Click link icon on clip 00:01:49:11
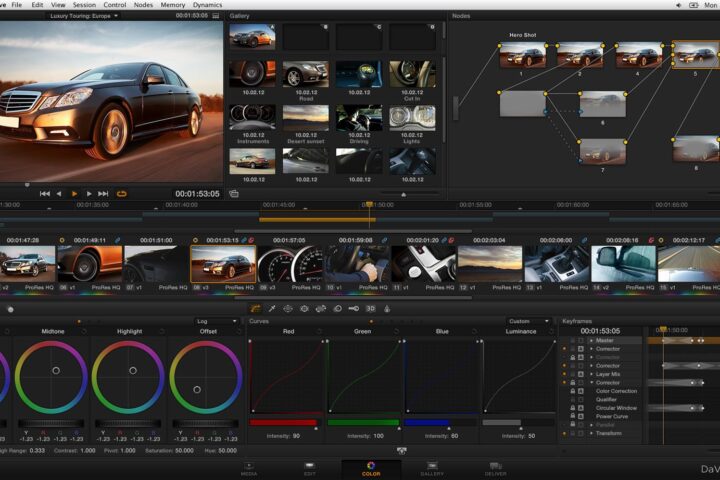The image size is (720, 480). click(118, 240)
